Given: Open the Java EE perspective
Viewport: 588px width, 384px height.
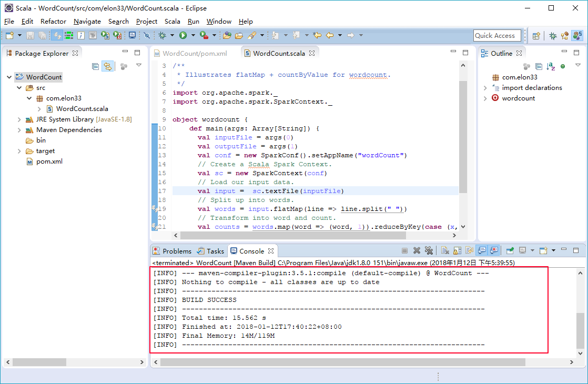Looking at the screenshot, I should (565, 36).
